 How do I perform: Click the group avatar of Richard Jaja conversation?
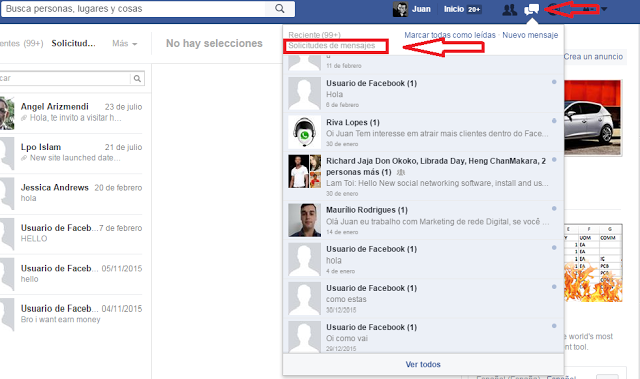304,171
